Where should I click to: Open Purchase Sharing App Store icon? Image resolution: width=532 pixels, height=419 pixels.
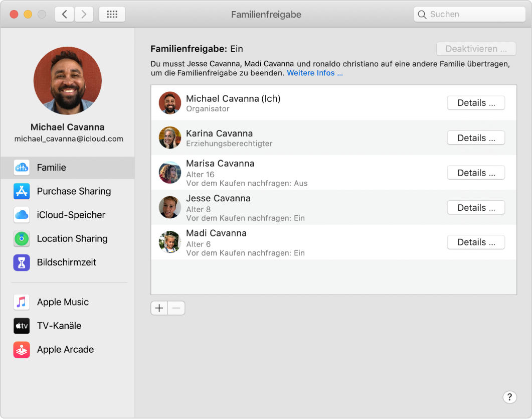[x=22, y=191]
